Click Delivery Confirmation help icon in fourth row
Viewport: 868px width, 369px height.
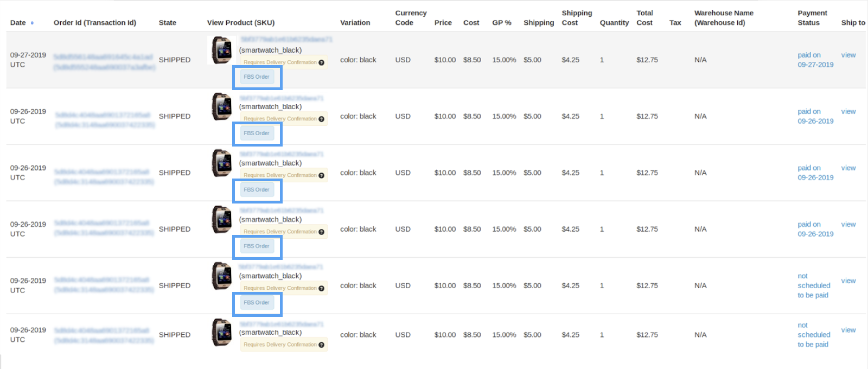coord(321,232)
